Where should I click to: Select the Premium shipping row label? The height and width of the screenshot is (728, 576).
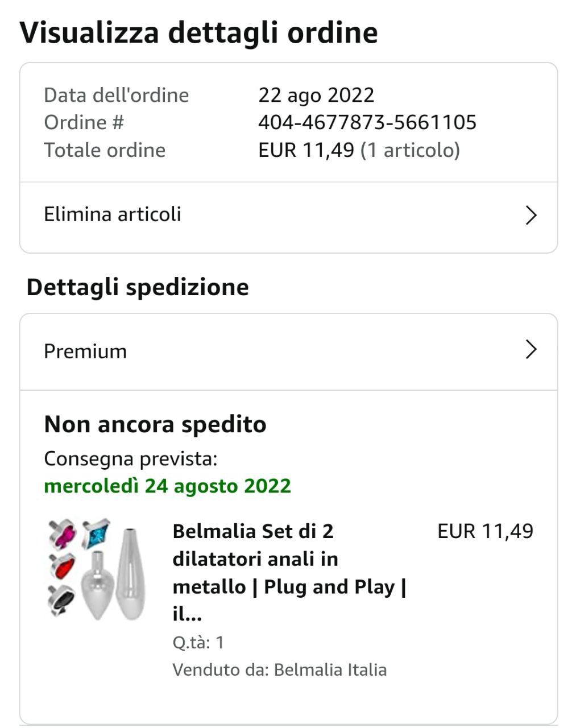85,351
